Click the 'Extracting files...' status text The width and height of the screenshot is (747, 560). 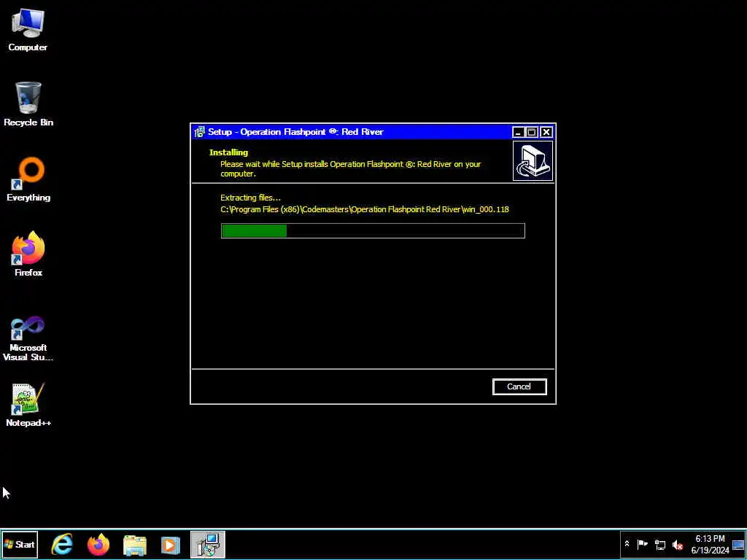tap(251, 198)
